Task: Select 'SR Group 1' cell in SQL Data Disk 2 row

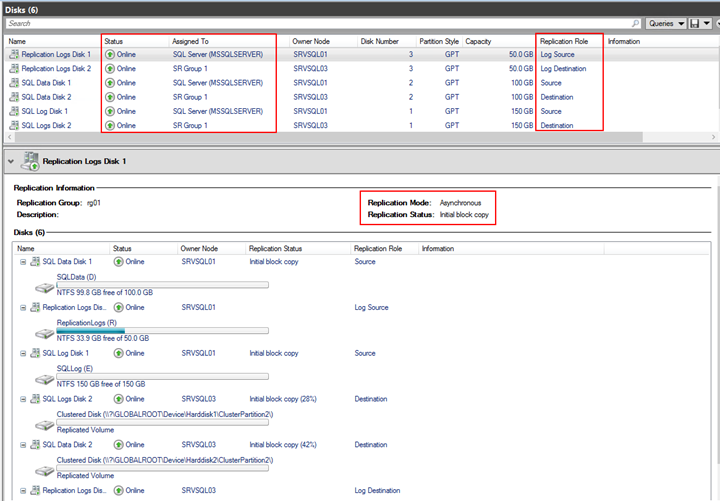Action: (190, 97)
